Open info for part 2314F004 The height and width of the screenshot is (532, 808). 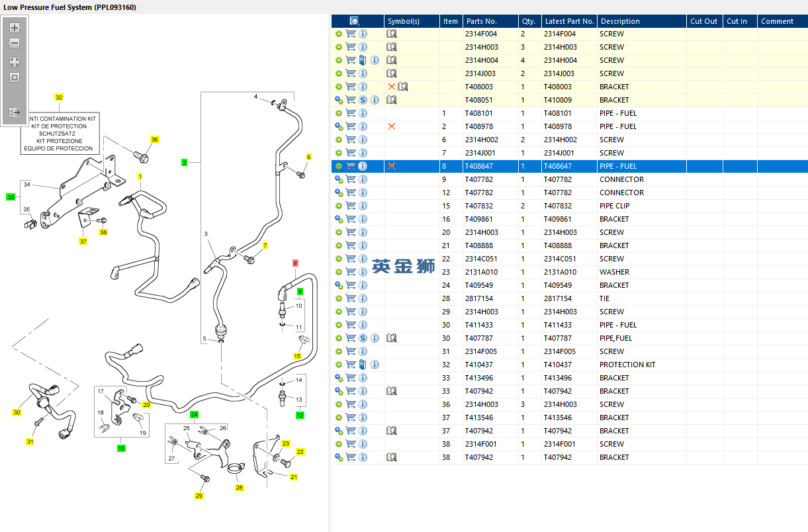(363, 34)
